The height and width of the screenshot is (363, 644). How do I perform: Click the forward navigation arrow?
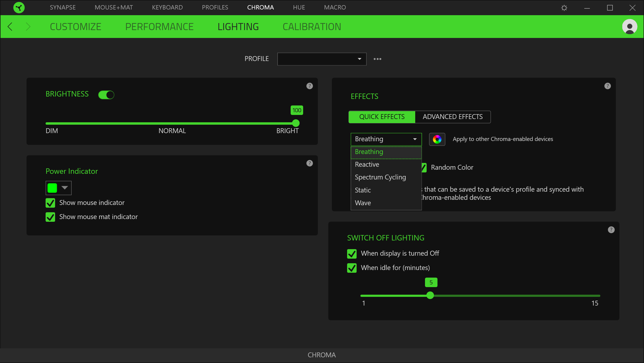(x=28, y=27)
